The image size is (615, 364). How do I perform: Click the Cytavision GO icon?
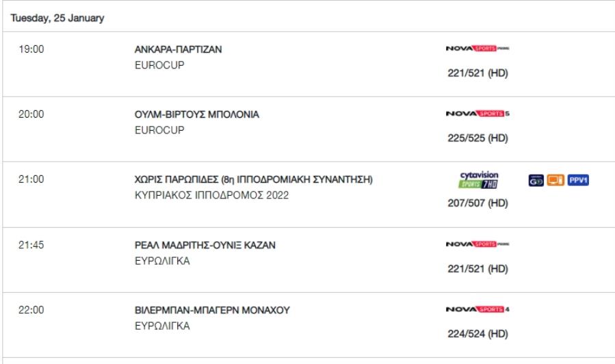point(536,181)
